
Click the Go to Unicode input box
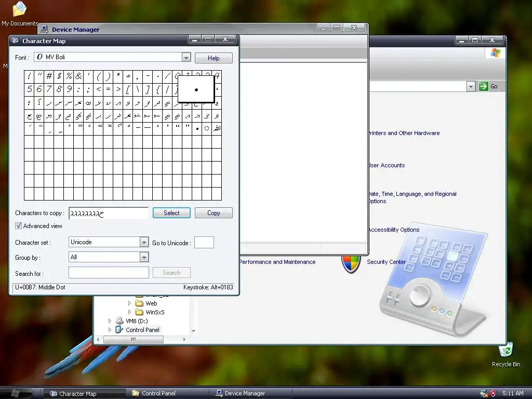tap(204, 243)
